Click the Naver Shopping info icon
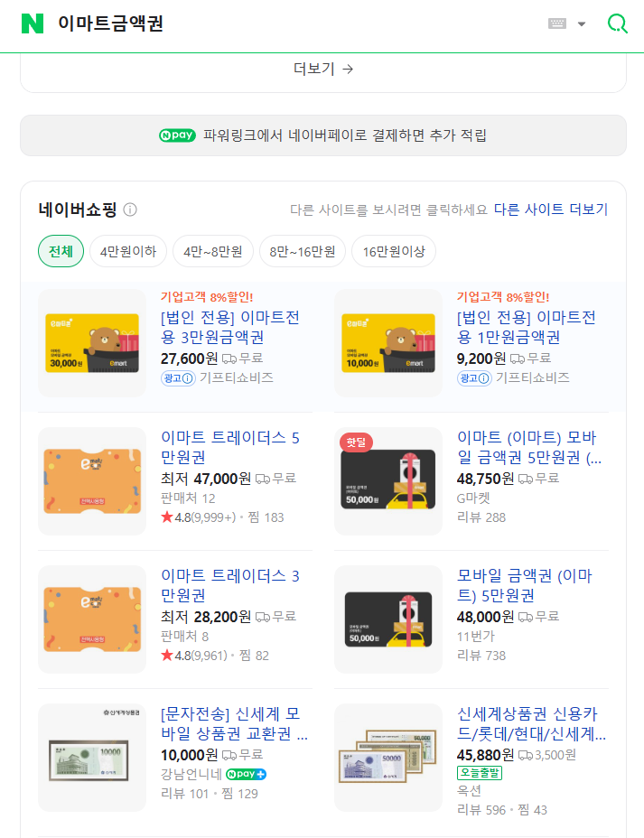This screenshot has height=838, width=644. pos(130,209)
